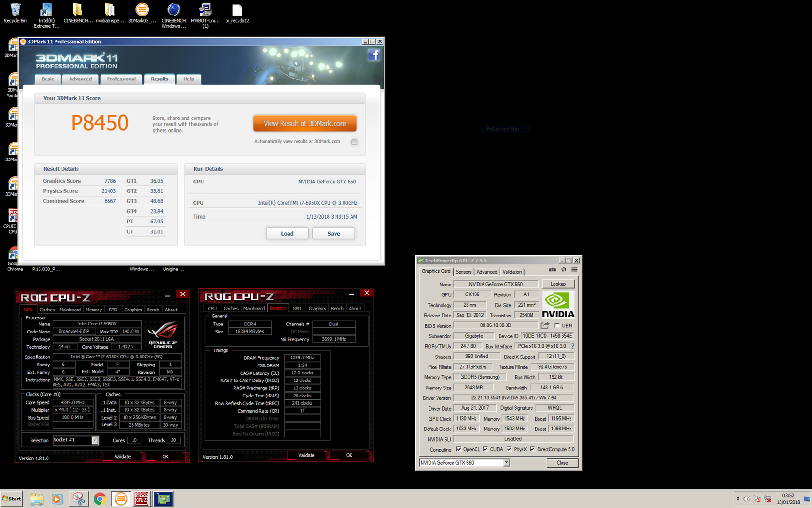Click Validate in the CPU-Z processor window
This screenshot has height=508, width=812.
123,457
